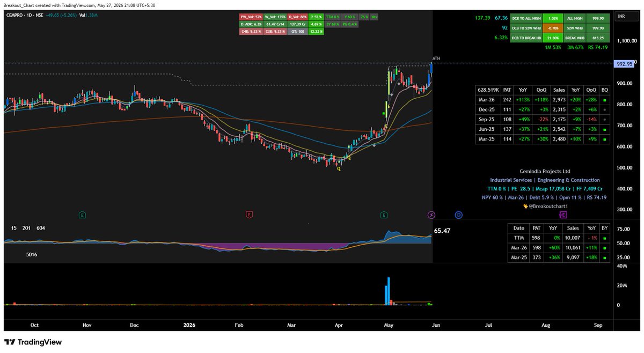Click the orange -0.70% cell
This screenshot has width=644, height=353.
pyautogui.click(x=553, y=27)
